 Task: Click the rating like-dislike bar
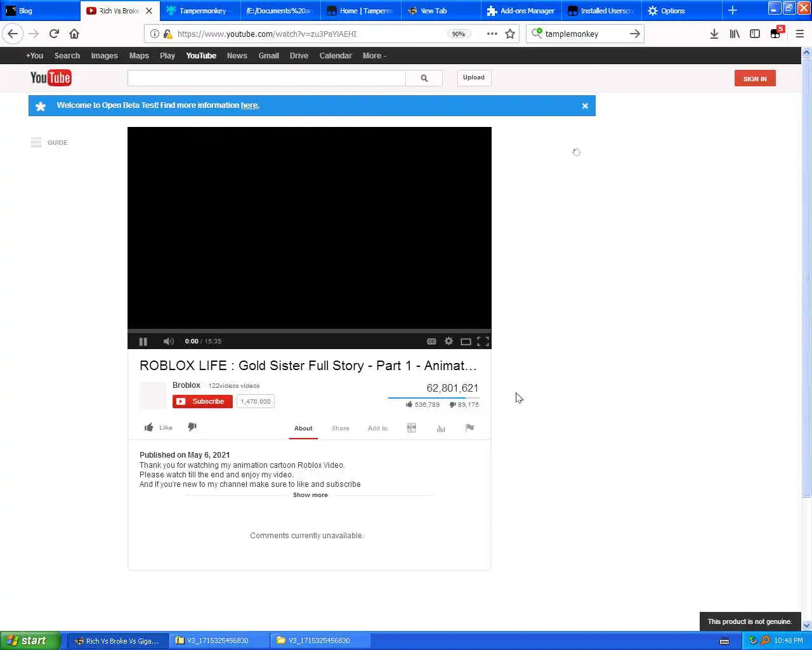tap(433, 398)
